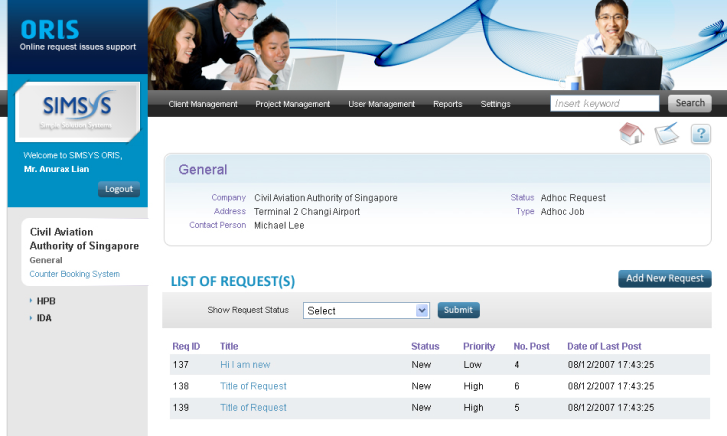Click user name 'Mr. Anurax Lian'
The image size is (727, 436).
click(57, 169)
